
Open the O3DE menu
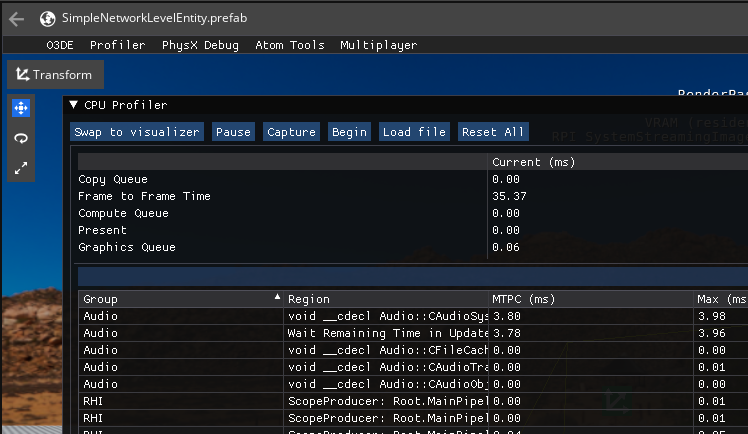tap(60, 45)
